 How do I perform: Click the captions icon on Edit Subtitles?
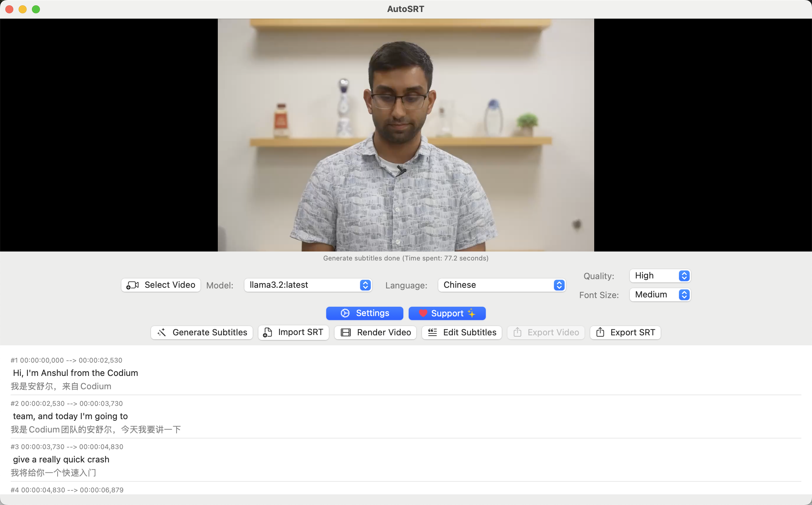click(x=432, y=332)
